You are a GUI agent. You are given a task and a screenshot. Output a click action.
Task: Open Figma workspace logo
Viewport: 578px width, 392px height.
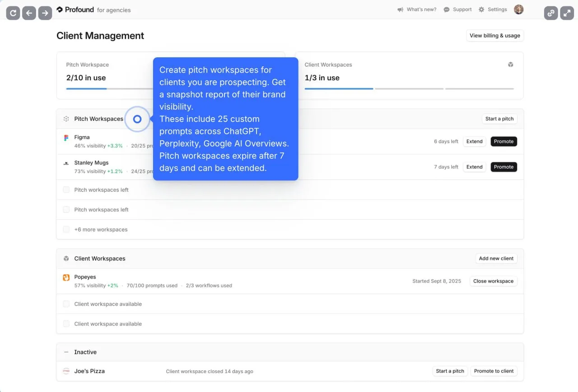tap(66, 138)
